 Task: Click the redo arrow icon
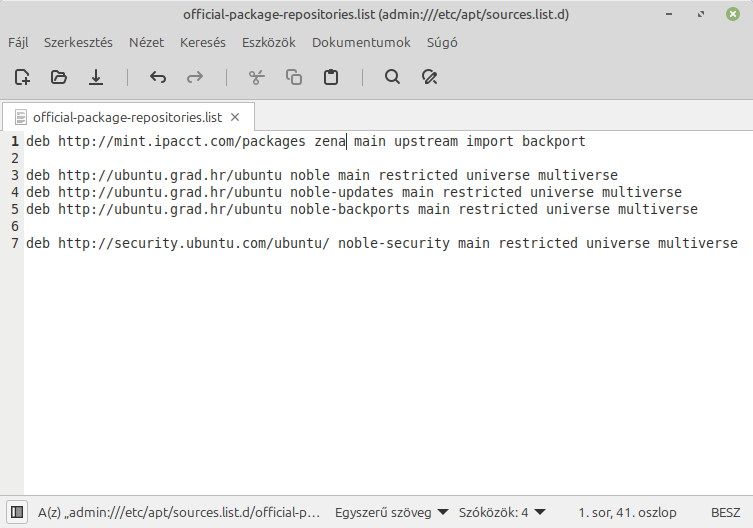pos(195,77)
